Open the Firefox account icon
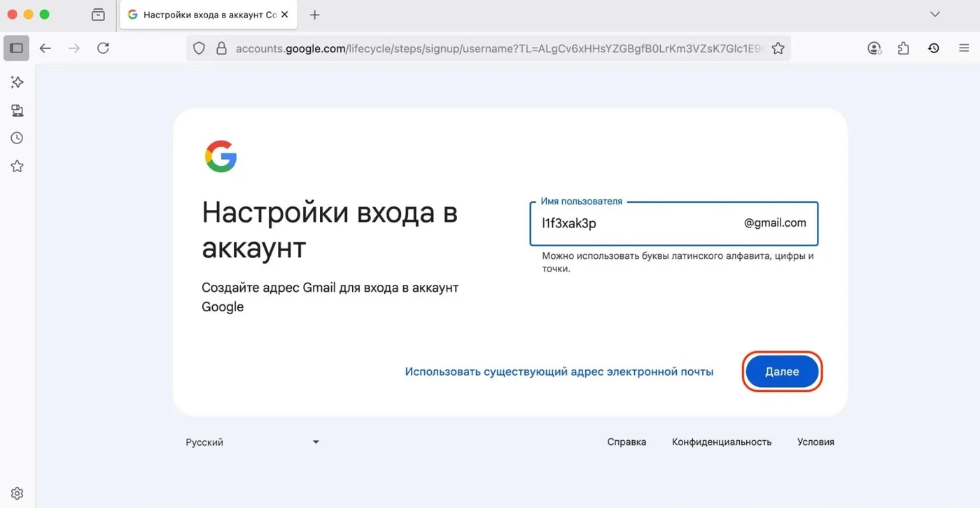 874,48
